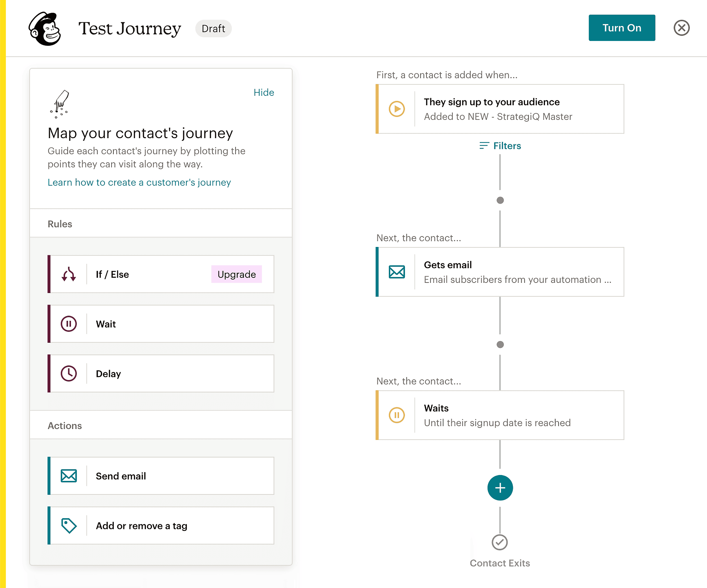Click the signup trigger play icon
This screenshot has width=707, height=588.
[x=397, y=109]
